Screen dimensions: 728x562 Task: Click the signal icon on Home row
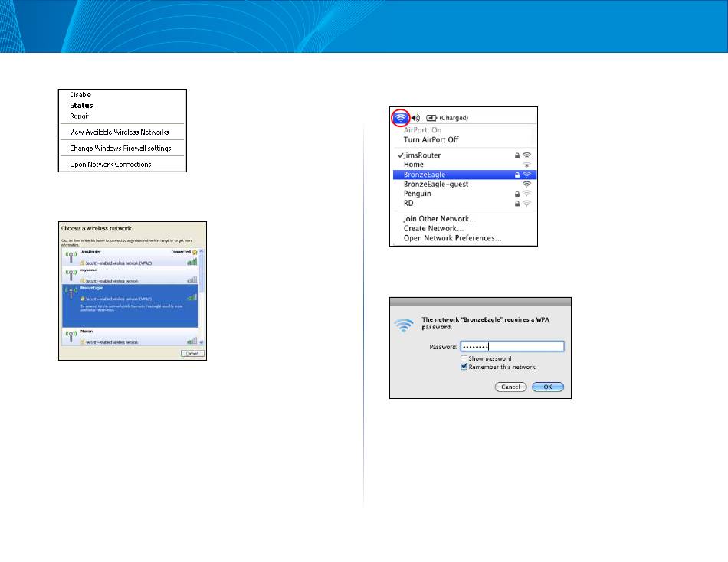click(527, 165)
